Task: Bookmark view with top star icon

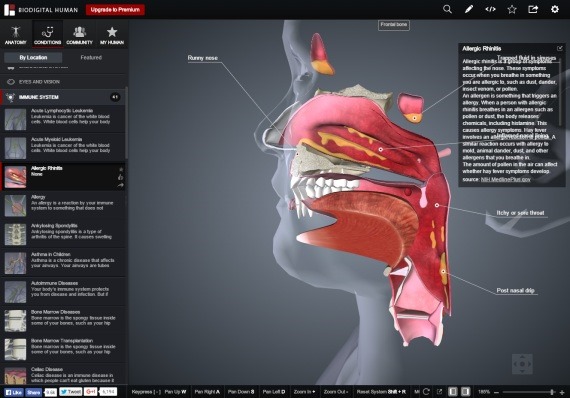Action: click(x=512, y=9)
